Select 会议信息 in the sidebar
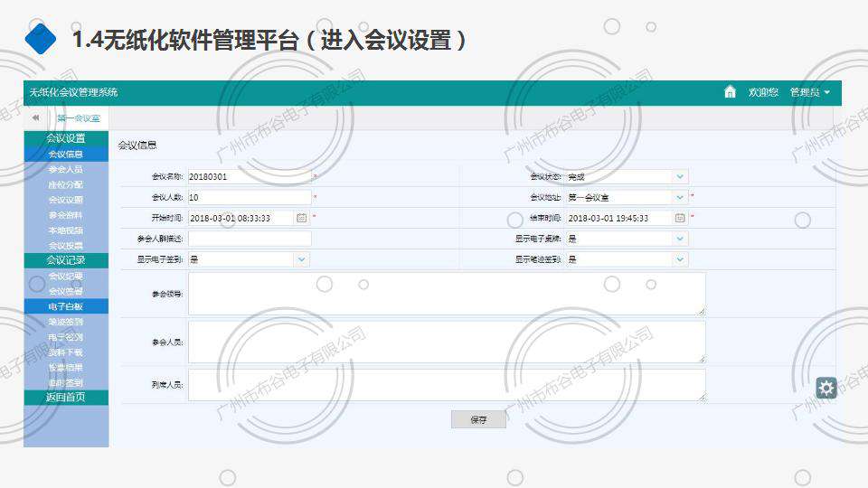Viewport: 868px width, 488px height. (x=65, y=154)
